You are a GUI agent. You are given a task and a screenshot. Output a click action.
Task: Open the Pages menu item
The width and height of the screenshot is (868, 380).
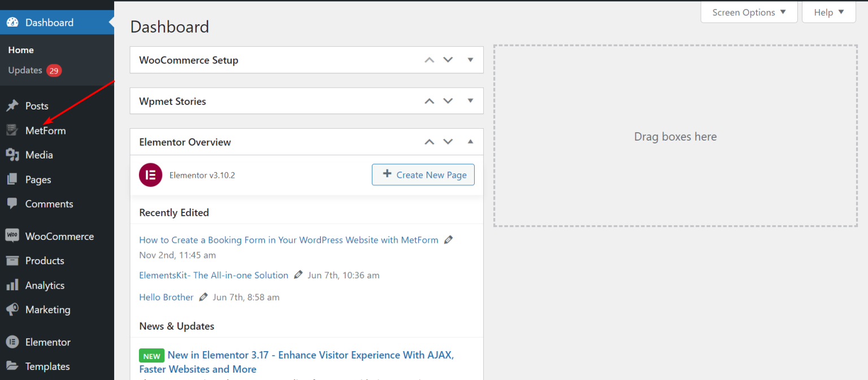click(38, 180)
